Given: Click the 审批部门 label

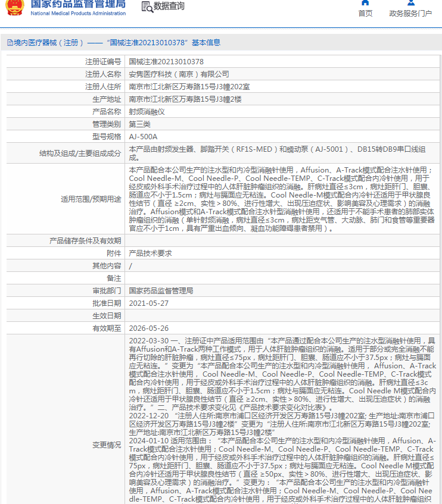Looking at the screenshot, I should 107,291.
